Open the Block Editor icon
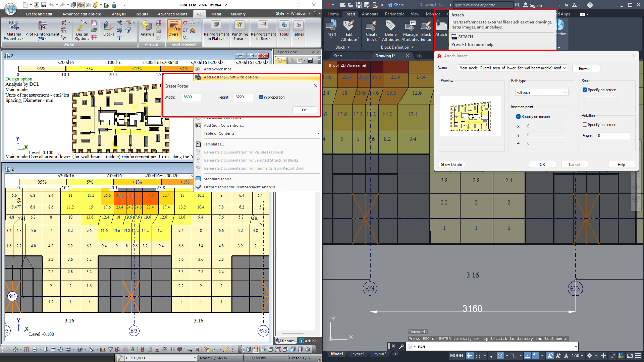 (426, 26)
